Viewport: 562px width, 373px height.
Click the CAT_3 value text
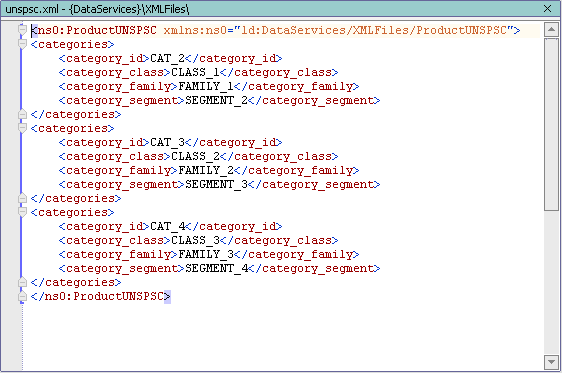click(x=167, y=142)
